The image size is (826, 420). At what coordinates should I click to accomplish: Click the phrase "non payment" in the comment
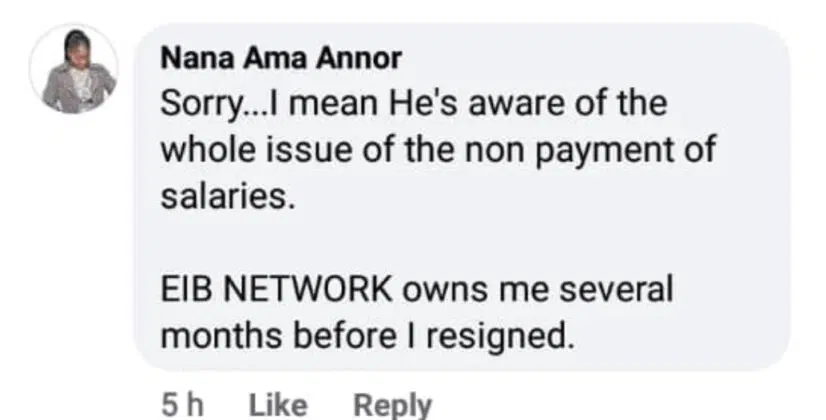click(553, 150)
